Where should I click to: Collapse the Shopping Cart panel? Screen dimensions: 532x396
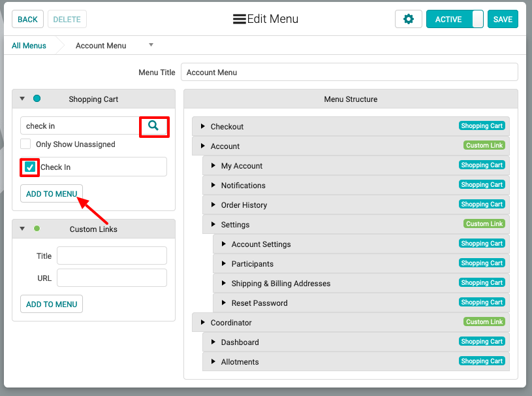point(22,99)
